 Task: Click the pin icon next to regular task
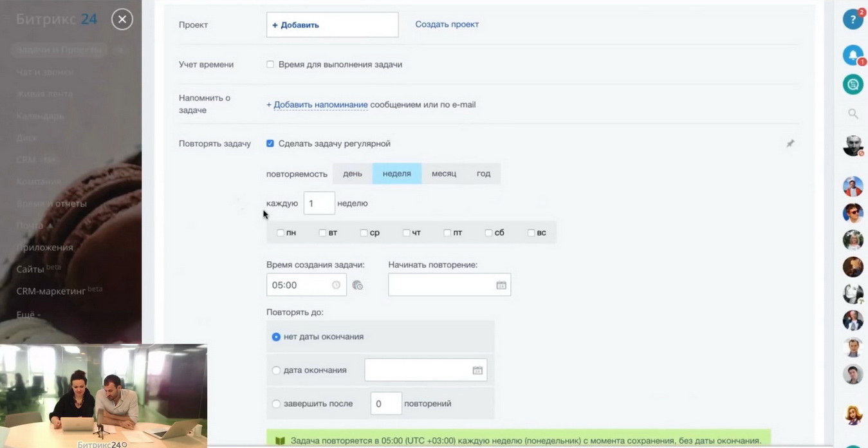790,144
